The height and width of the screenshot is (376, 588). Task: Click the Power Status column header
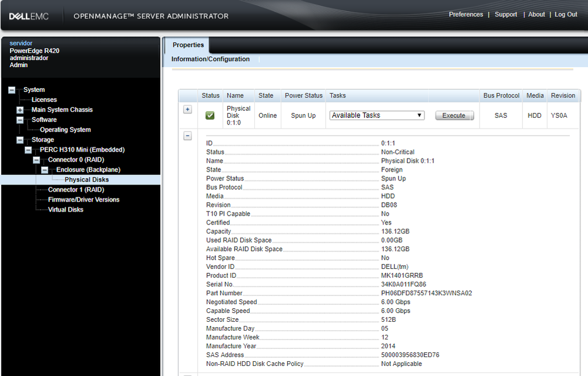click(x=303, y=96)
